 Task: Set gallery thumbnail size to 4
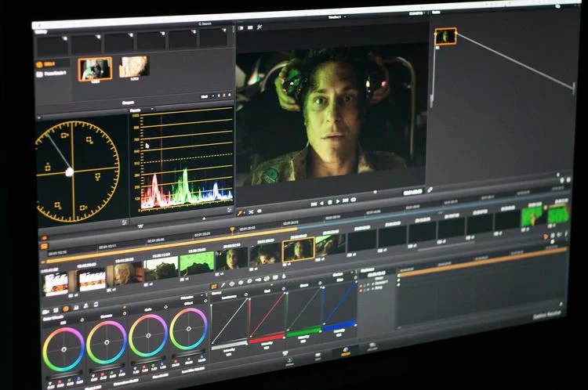230,95
